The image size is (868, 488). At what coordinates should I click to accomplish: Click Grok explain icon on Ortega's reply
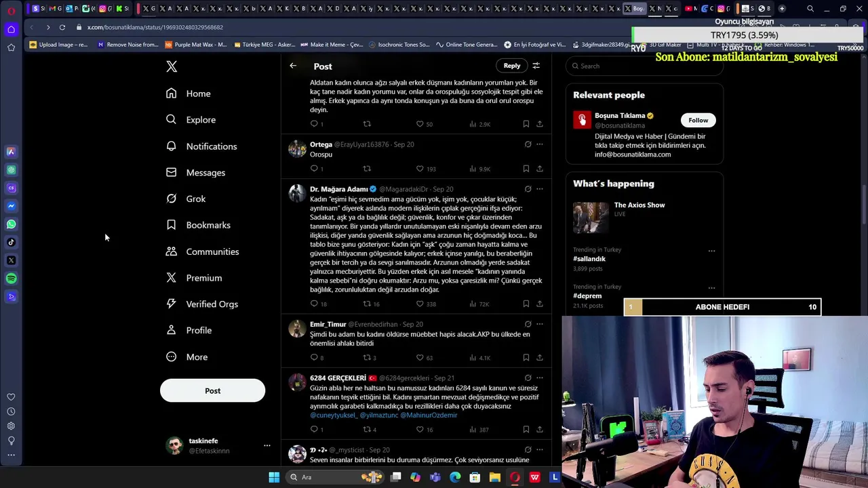click(528, 144)
